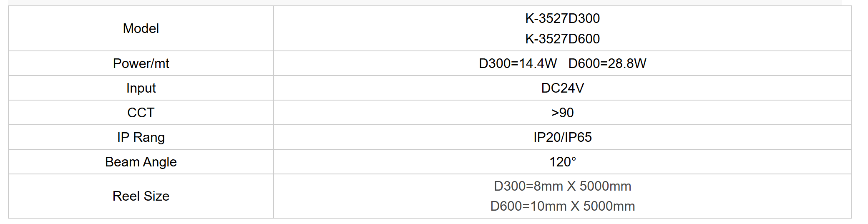868x224 pixels.
Task: Click the Model row label
Action: pyautogui.click(x=141, y=28)
